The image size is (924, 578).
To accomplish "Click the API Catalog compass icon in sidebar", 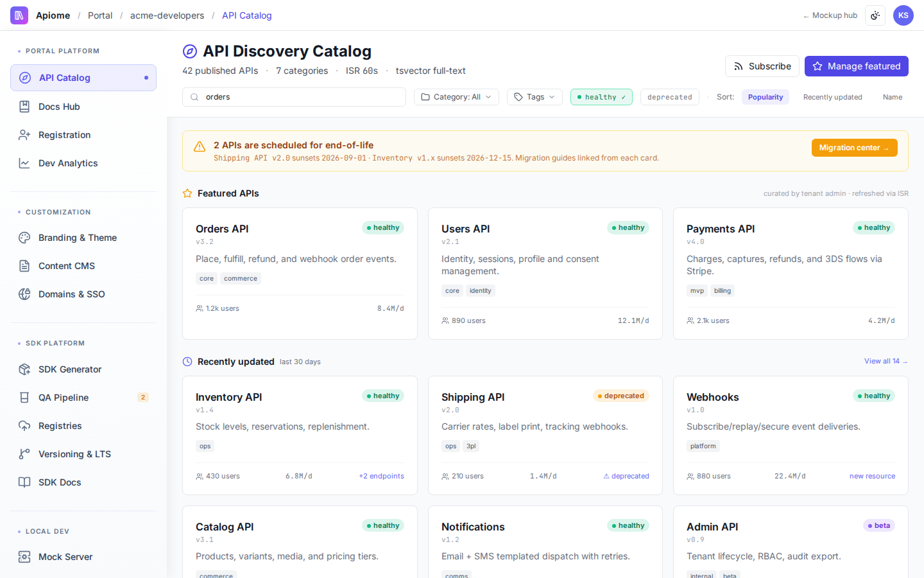I will pyautogui.click(x=25, y=78).
